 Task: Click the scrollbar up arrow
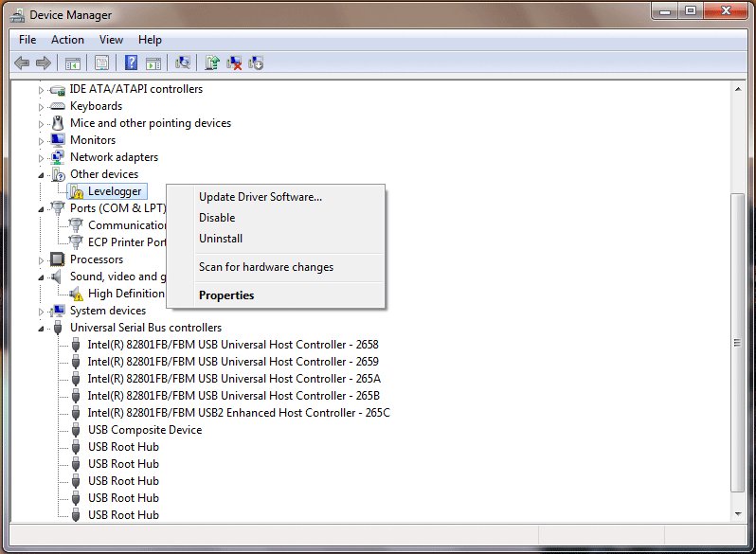(x=738, y=89)
